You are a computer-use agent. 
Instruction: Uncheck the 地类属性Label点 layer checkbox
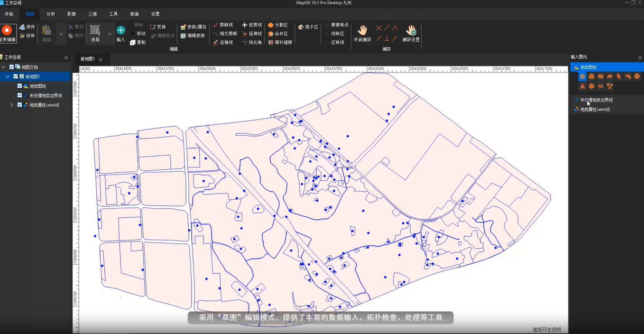point(19,105)
